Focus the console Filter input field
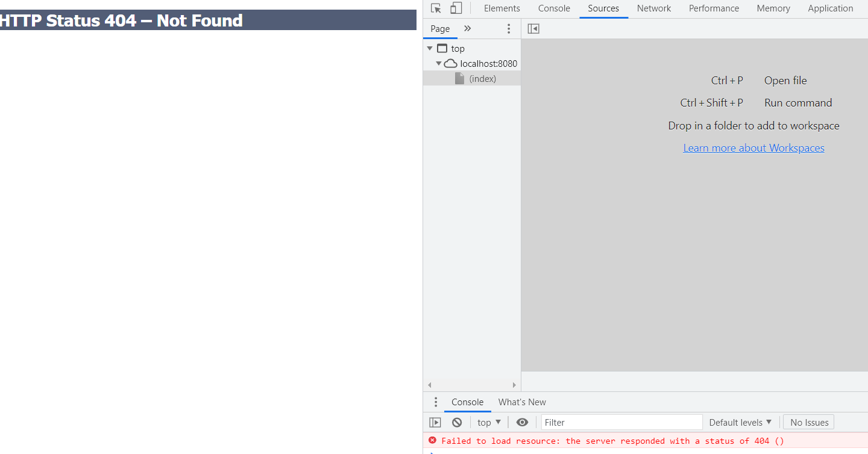Screen dimensions: 868x454 tap(622, 423)
